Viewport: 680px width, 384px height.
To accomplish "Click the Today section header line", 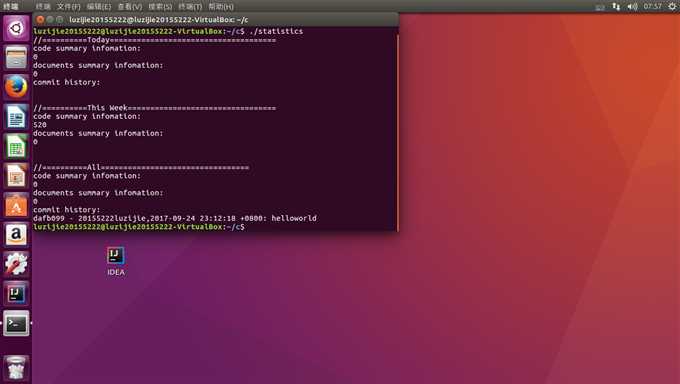I will point(154,40).
